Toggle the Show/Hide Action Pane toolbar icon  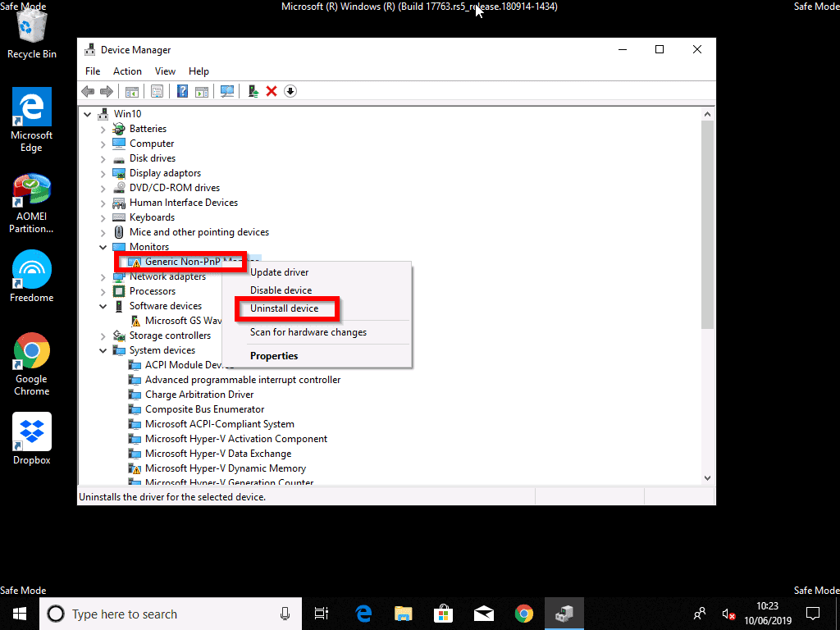(x=202, y=92)
